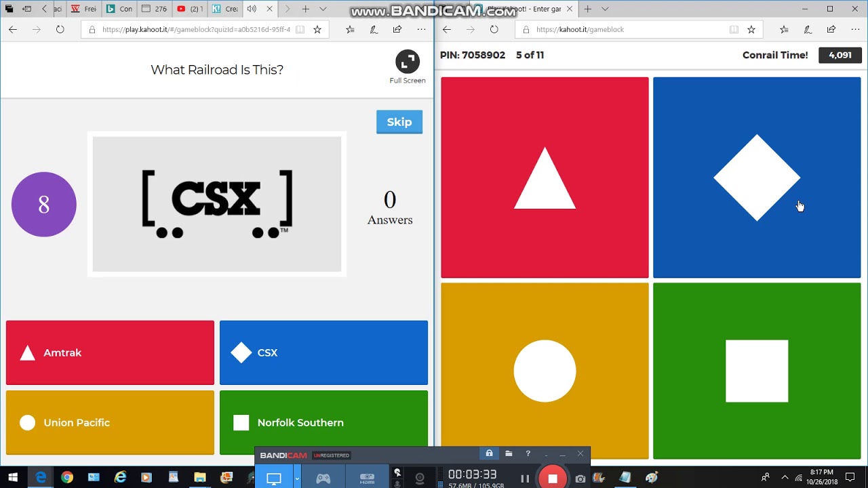
Task: Open reading view in left Edge window
Action: (x=300, y=29)
